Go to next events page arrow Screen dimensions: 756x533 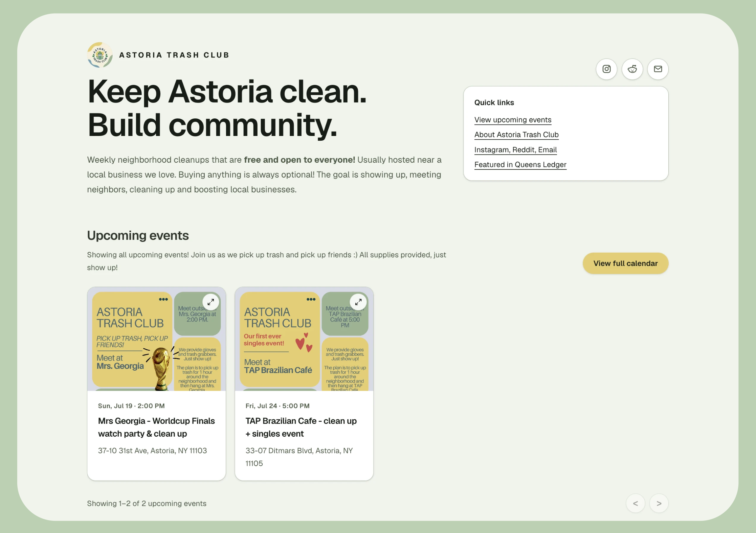click(659, 503)
